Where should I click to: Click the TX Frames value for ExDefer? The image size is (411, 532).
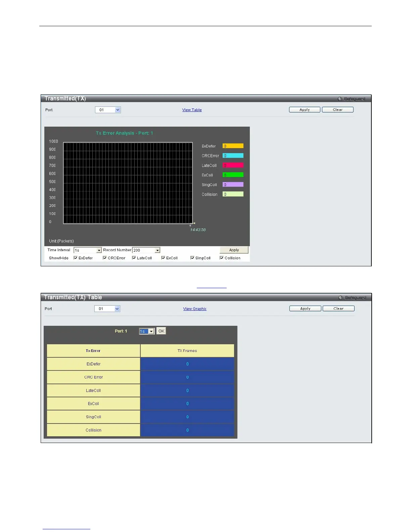click(x=187, y=364)
